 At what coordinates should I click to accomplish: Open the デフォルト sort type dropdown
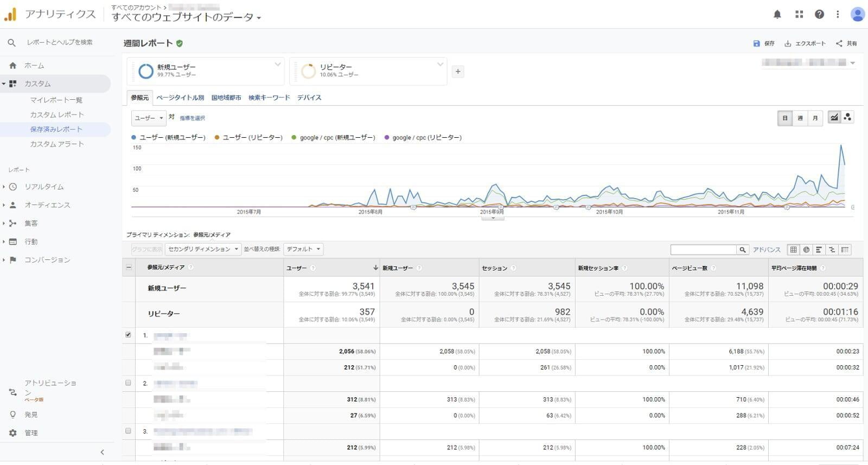click(303, 249)
